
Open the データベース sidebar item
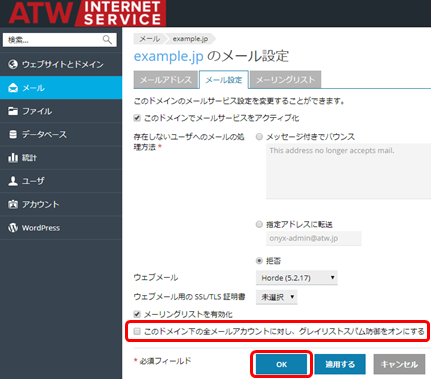tap(61, 134)
